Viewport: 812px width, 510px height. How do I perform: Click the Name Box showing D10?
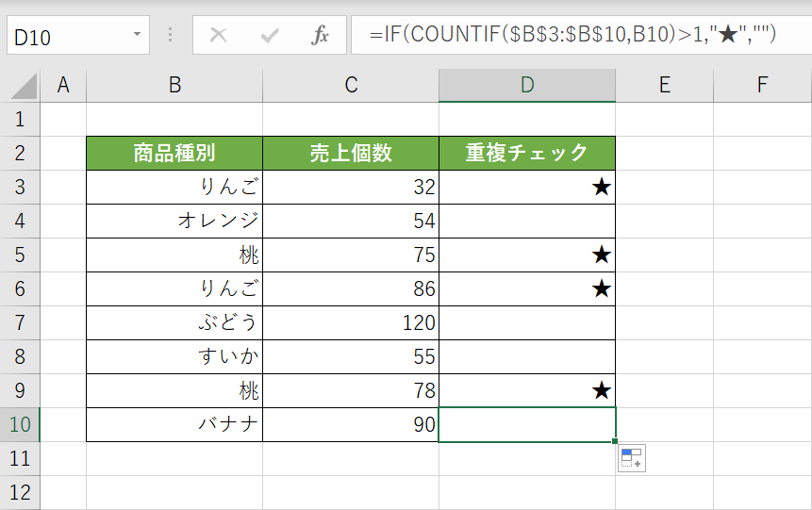[x=77, y=35]
